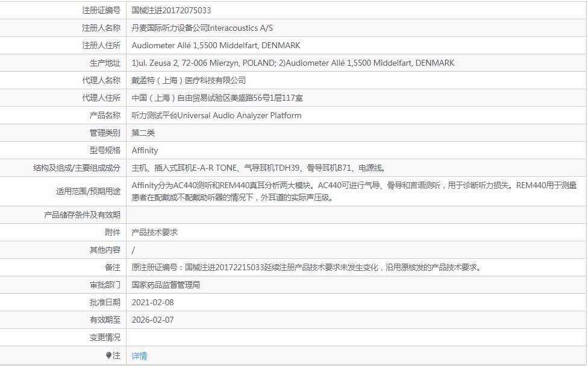Click the 代理人住所 label
The image size is (588, 368).
pos(101,98)
